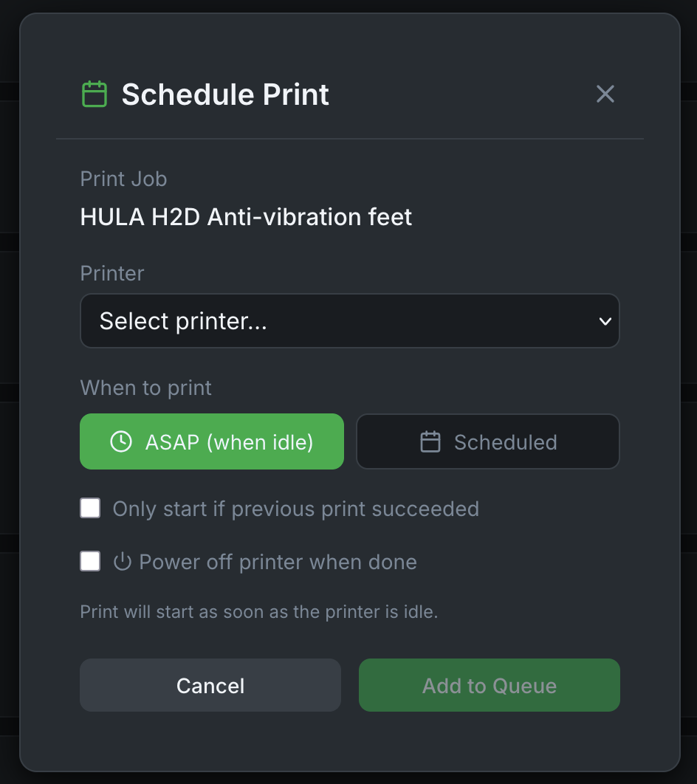Enable 'Only start if previous print succeeded'
The width and height of the screenshot is (697, 784).
[x=89, y=508]
